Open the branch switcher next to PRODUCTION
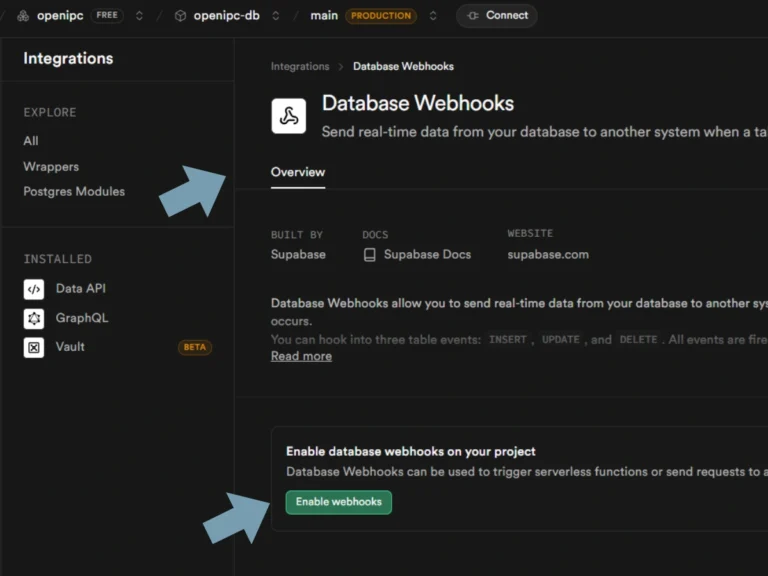Viewport: 768px width, 576px height. [x=433, y=16]
